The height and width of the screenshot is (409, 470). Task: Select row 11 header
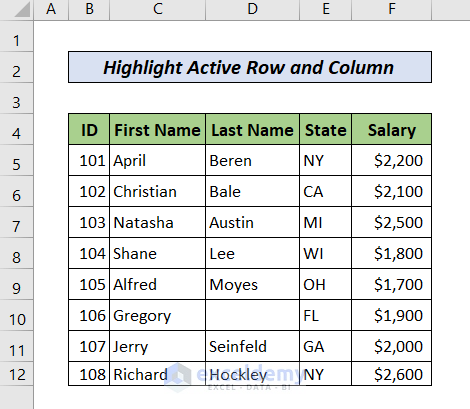(x=16, y=346)
